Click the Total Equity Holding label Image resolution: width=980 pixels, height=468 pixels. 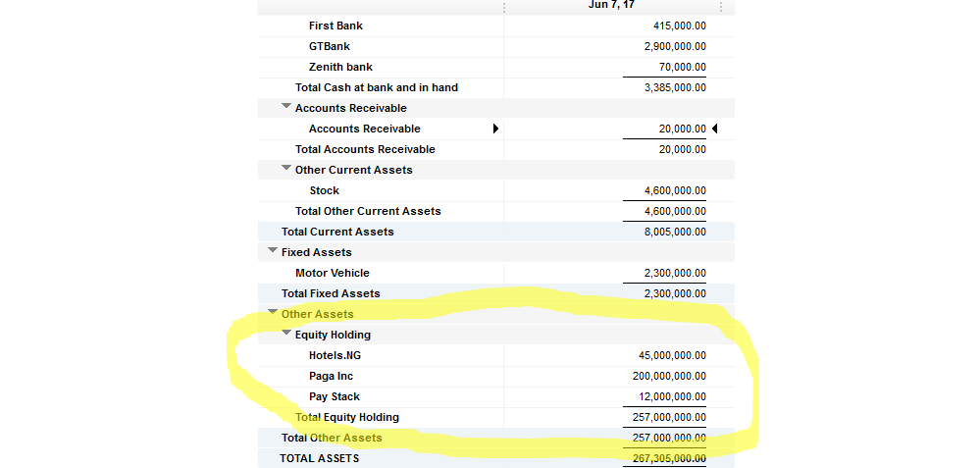[x=347, y=417]
